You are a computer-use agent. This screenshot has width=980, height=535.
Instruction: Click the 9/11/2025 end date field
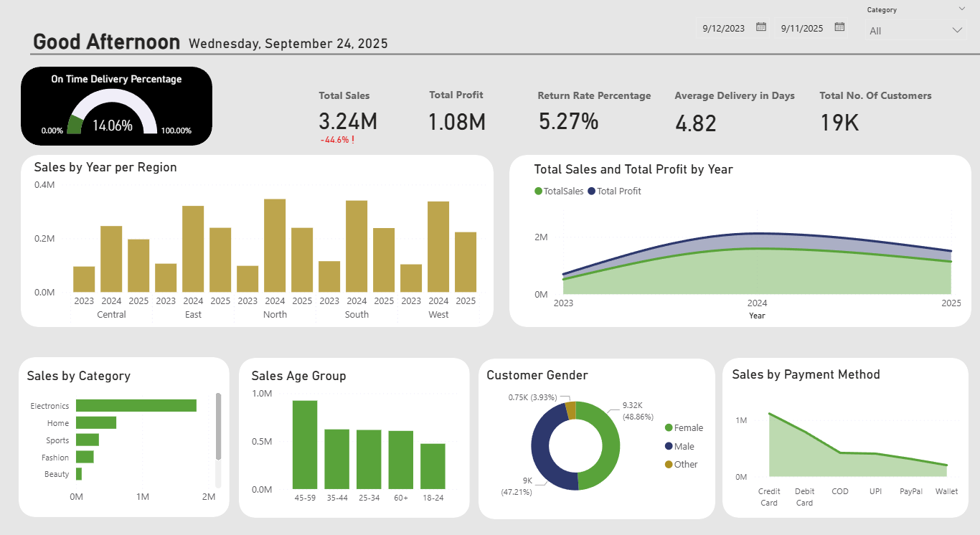tap(802, 28)
